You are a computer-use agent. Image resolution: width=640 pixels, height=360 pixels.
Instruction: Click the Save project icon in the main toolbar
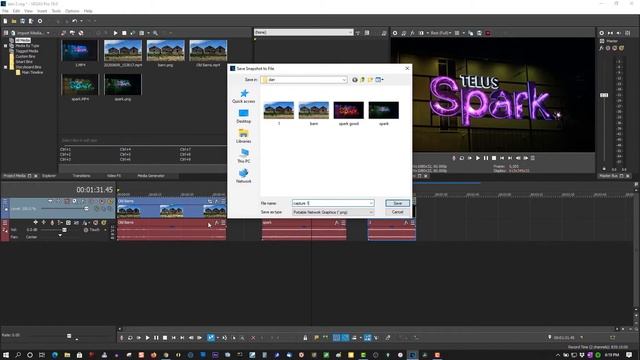22,21
